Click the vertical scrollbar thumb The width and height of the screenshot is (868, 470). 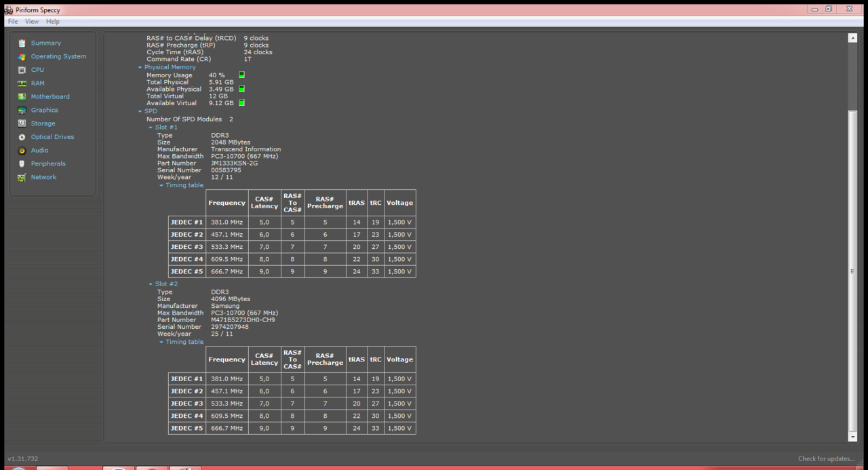852,271
